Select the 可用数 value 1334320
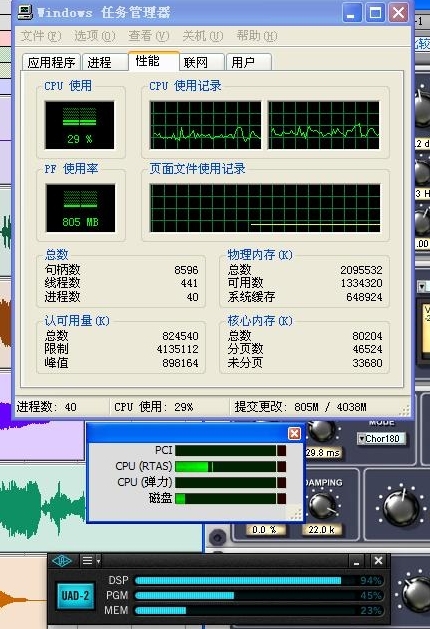This screenshot has width=430, height=629. coord(361,283)
